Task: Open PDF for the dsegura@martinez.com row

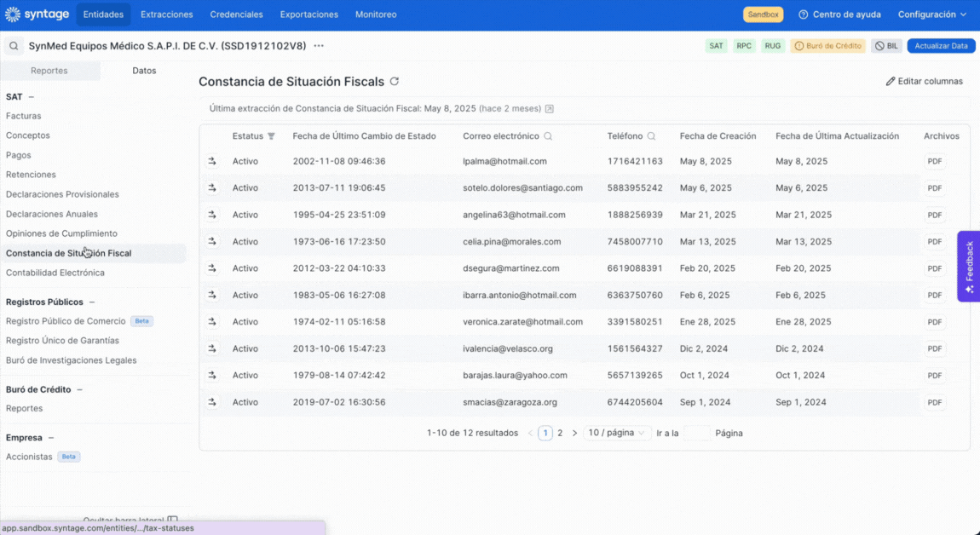Action: (x=934, y=268)
